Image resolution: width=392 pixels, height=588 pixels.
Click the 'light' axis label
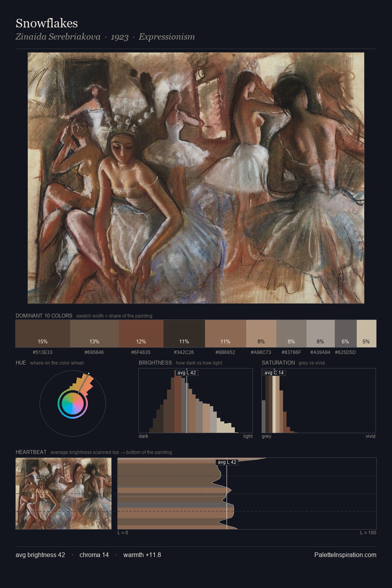[248, 436]
